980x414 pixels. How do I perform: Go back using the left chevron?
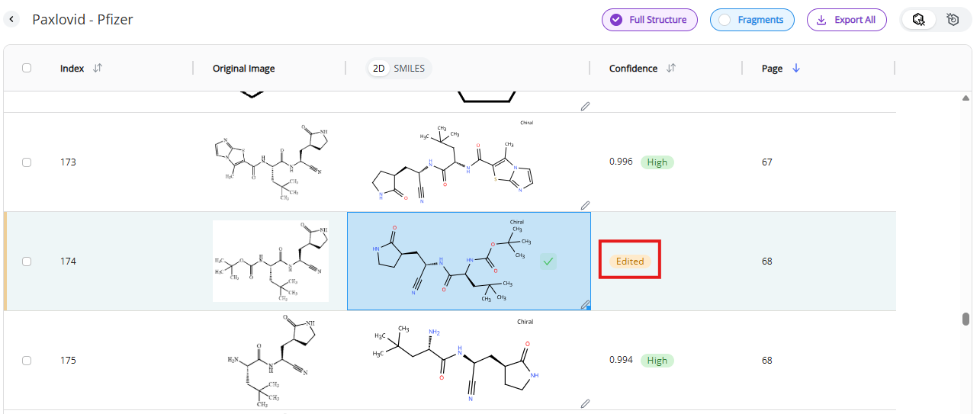coord(12,19)
